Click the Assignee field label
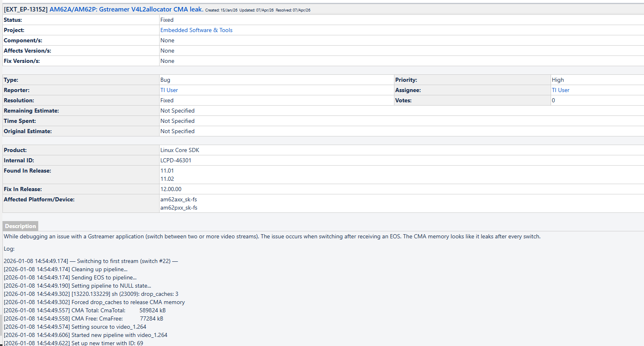 tap(408, 90)
